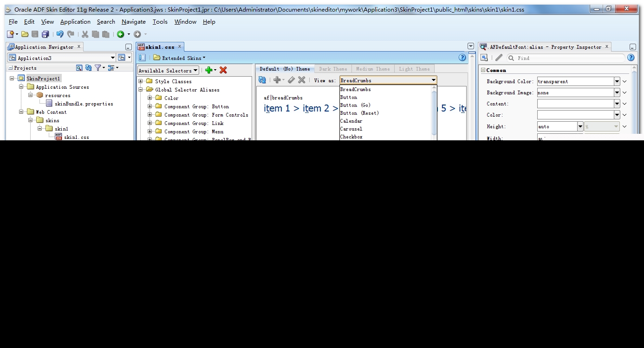Open the Application3 selector dropdown

(113, 58)
